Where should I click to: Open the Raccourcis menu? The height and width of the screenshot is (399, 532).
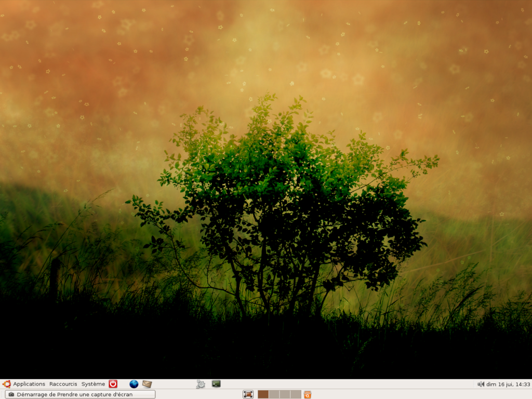click(63, 384)
